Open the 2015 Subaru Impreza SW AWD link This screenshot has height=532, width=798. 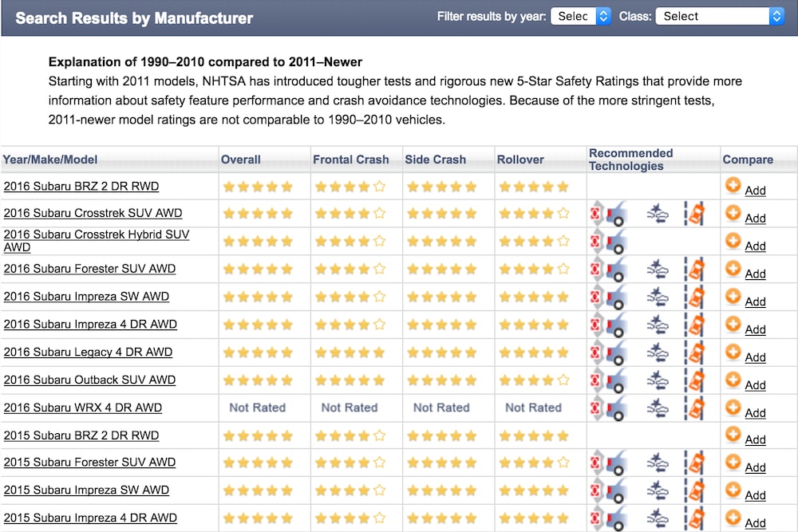(86, 491)
